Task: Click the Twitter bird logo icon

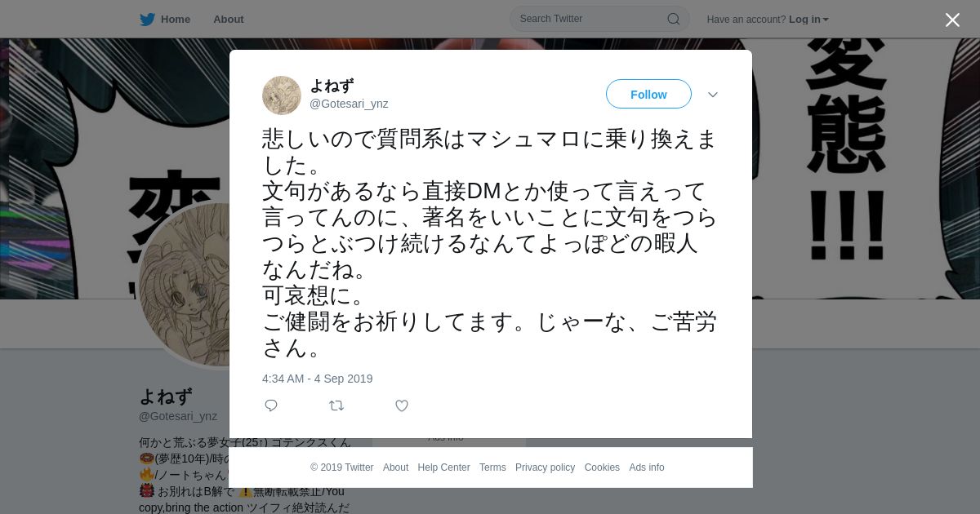Action: [x=147, y=20]
